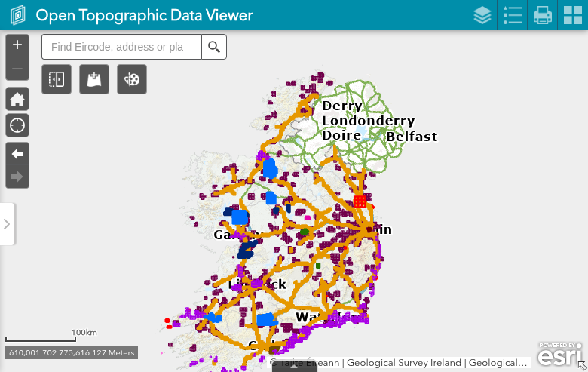Open the Add Data widget
588x372 pixels.
[94, 79]
